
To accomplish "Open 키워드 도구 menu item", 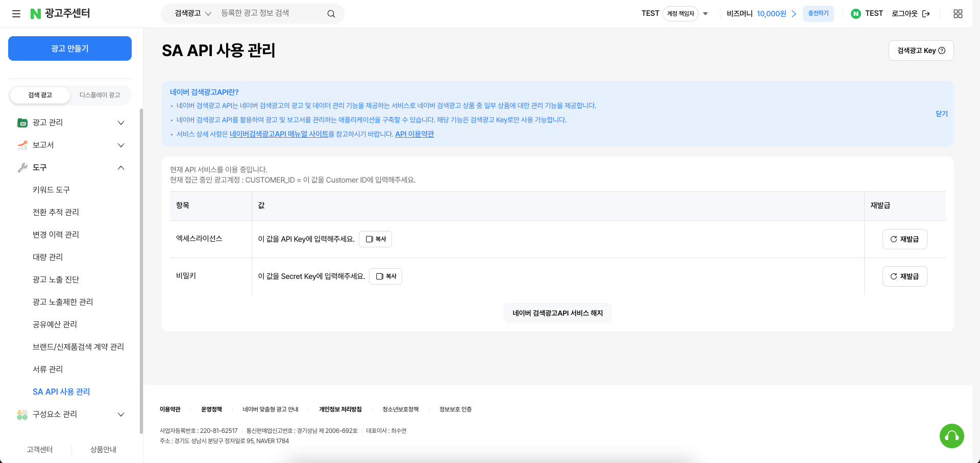I will click(51, 190).
